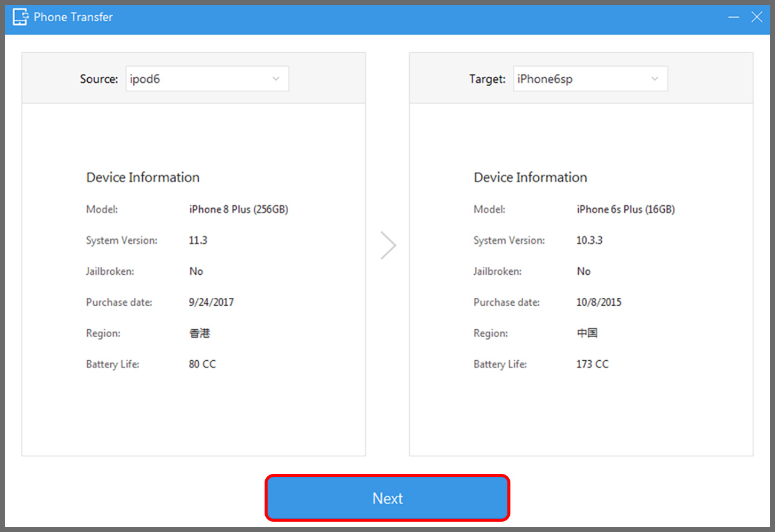Click the source Region: label
Screen dimensions: 775x532
(x=103, y=333)
